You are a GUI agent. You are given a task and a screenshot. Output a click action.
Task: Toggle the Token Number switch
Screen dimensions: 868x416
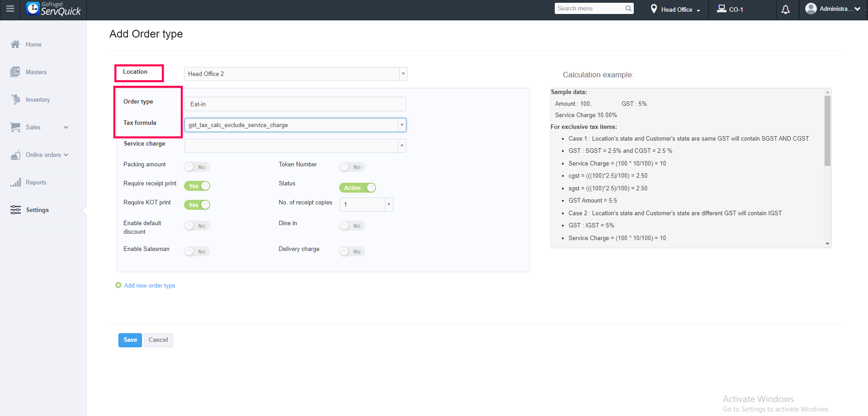coord(352,167)
